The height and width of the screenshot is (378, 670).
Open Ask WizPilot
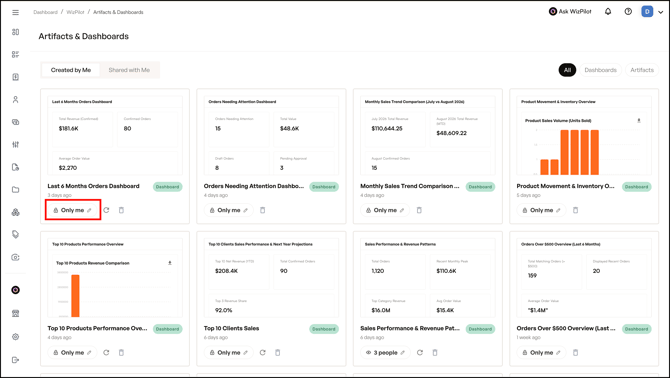pos(570,12)
